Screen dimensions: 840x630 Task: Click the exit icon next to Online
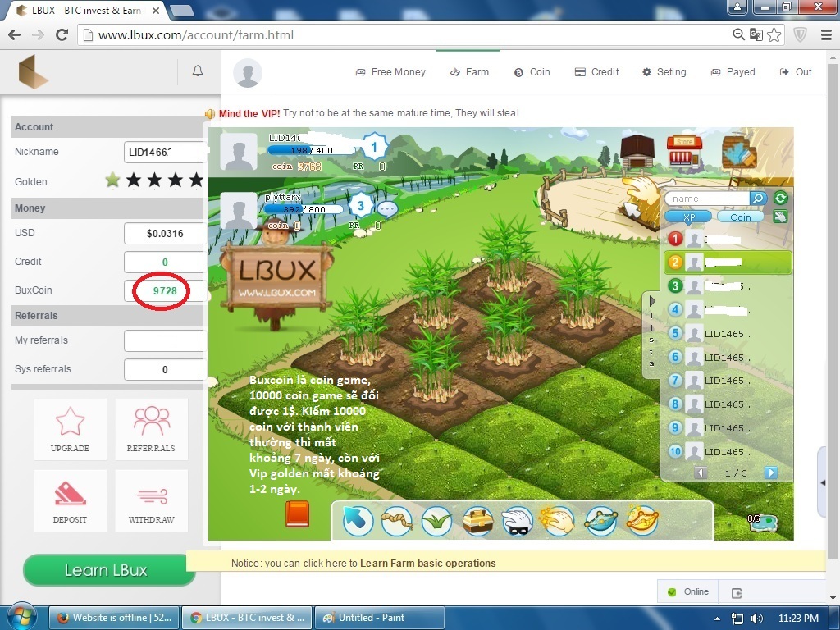(x=737, y=592)
